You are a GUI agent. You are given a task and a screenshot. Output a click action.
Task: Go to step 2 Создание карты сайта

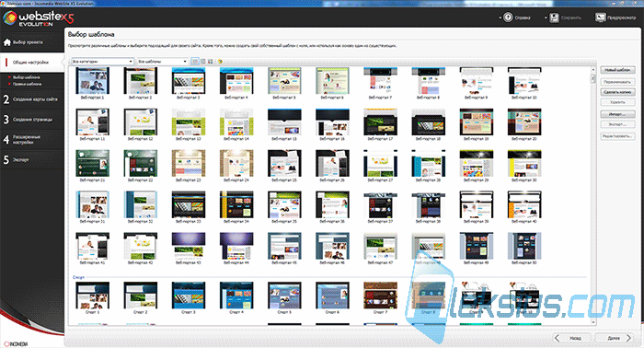[x=32, y=99]
